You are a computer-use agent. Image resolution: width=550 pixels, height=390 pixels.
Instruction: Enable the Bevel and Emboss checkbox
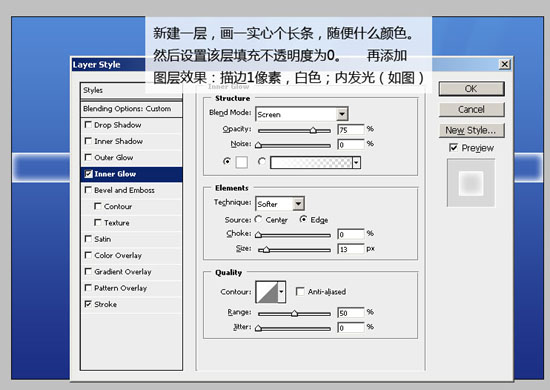(x=88, y=190)
